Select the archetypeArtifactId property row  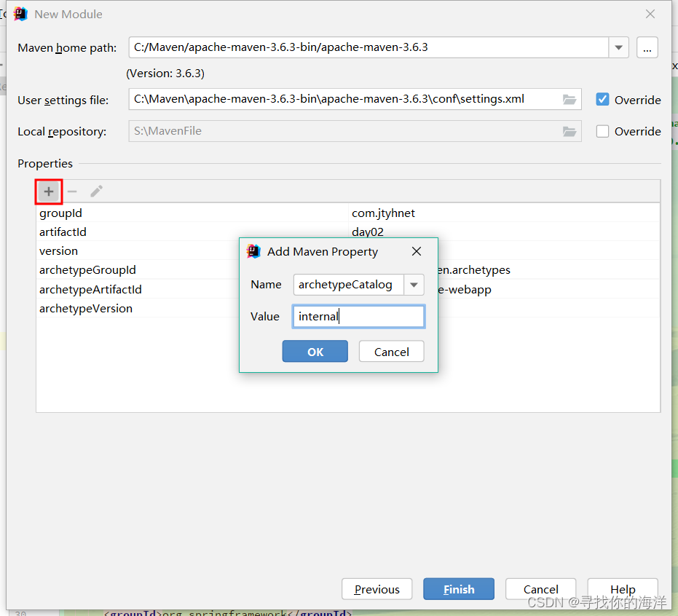(x=348, y=289)
